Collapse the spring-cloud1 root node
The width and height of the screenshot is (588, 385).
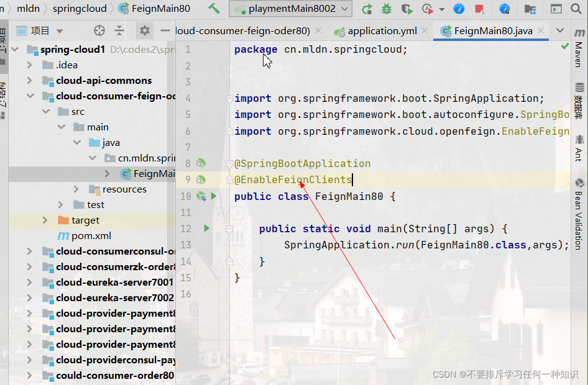pyautogui.click(x=16, y=50)
